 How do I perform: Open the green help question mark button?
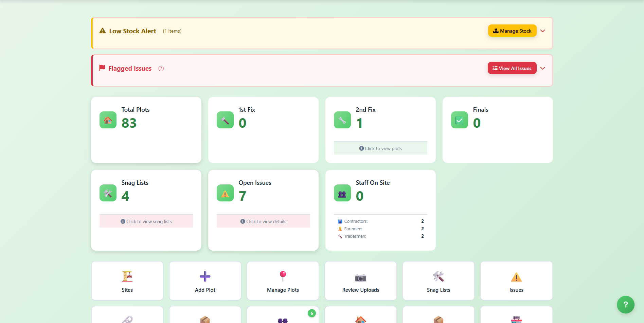click(625, 305)
